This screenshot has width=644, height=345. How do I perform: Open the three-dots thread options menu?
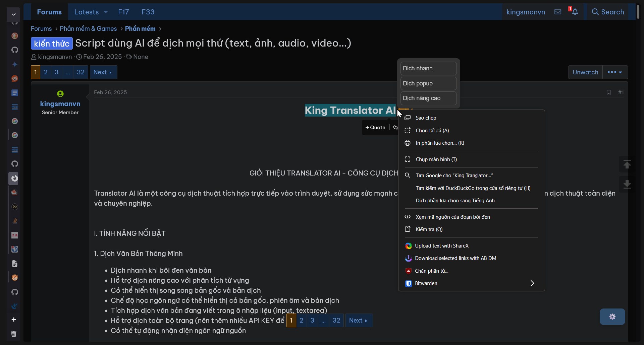click(x=615, y=72)
